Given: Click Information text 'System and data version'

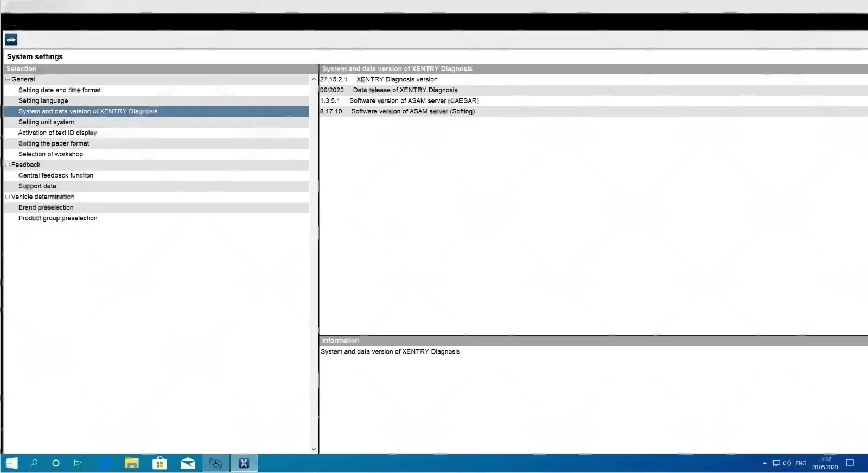Looking at the screenshot, I should pyautogui.click(x=390, y=352).
